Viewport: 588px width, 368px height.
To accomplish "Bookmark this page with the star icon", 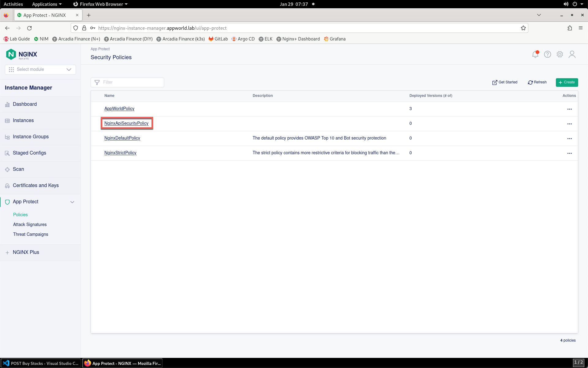I will (523, 28).
